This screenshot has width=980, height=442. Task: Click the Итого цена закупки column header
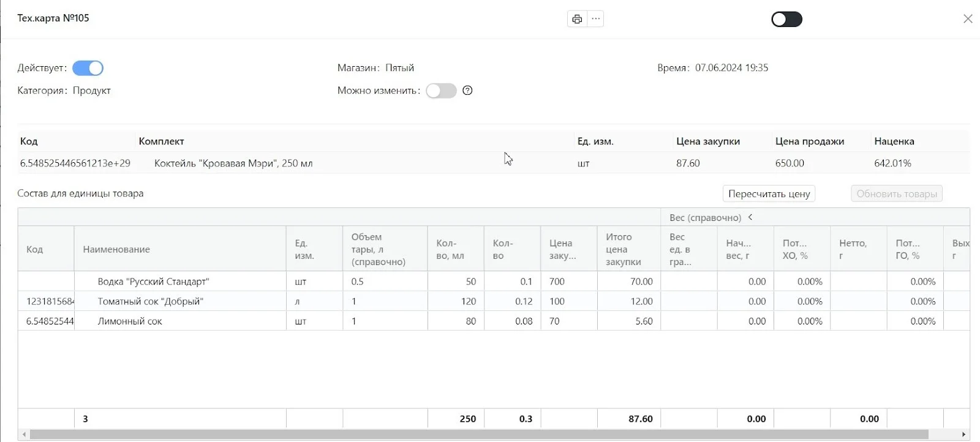click(628, 249)
